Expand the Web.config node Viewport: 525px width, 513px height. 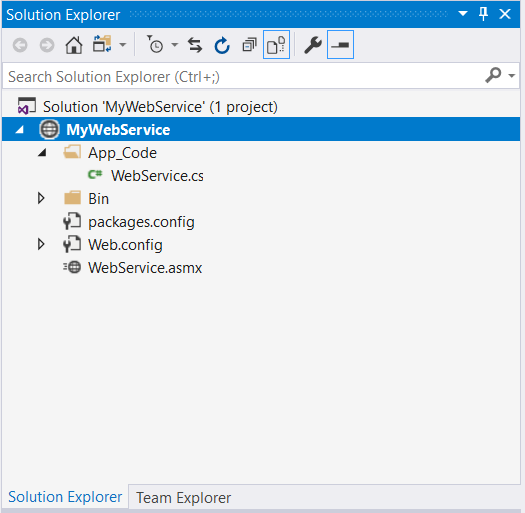click(41, 244)
